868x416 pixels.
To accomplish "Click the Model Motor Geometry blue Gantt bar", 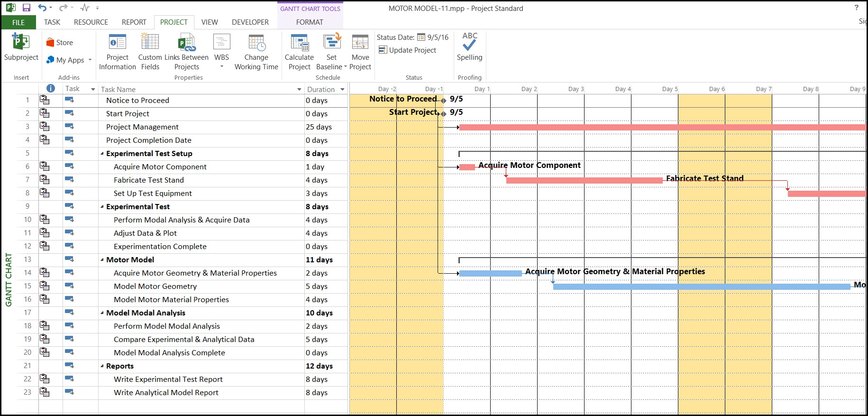I will coord(702,287).
